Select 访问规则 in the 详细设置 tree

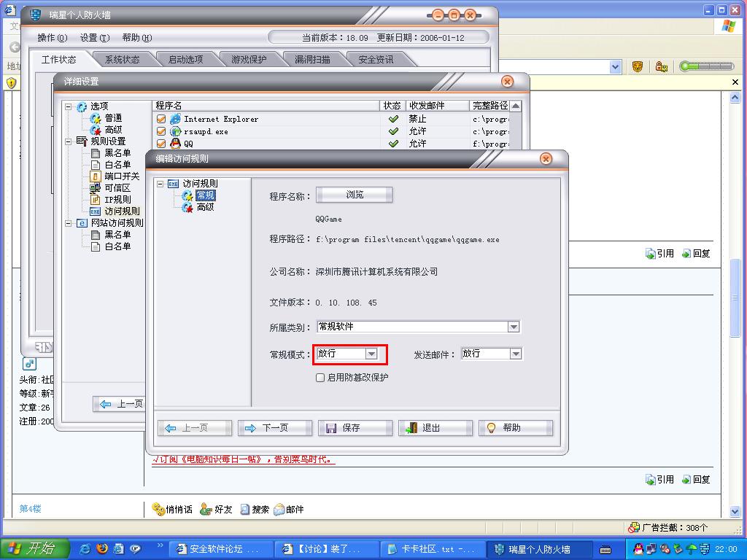pyautogui.click(x=122, y=211)
